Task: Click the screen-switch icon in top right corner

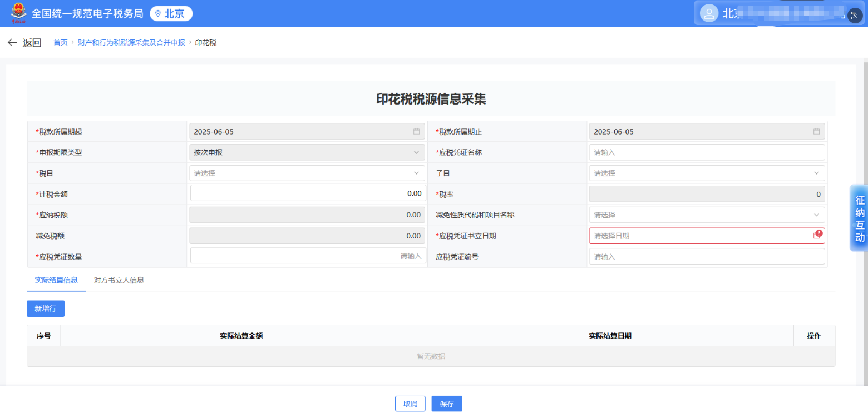Action: (x=856, y=16)
